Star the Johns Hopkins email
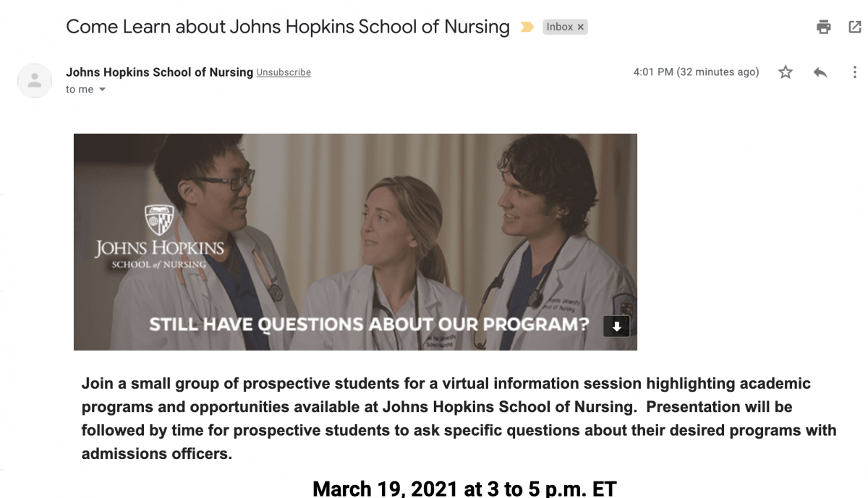868x498 pixels. [x=786, y=72]
